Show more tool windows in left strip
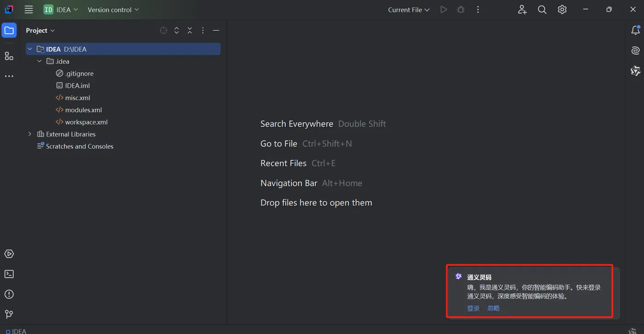The height and width of the screenshot is (334, 644). [9, 76]
